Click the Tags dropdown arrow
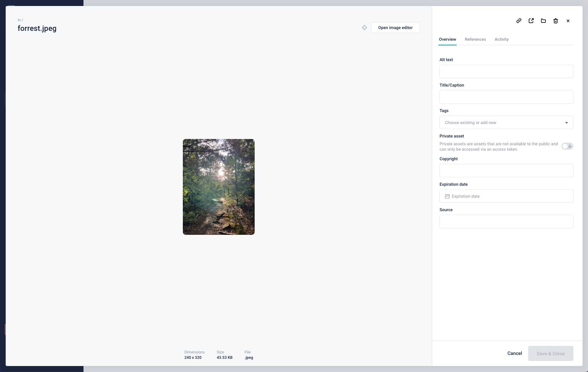This screenshot has height=372, width=588. (x=566, y=123)
